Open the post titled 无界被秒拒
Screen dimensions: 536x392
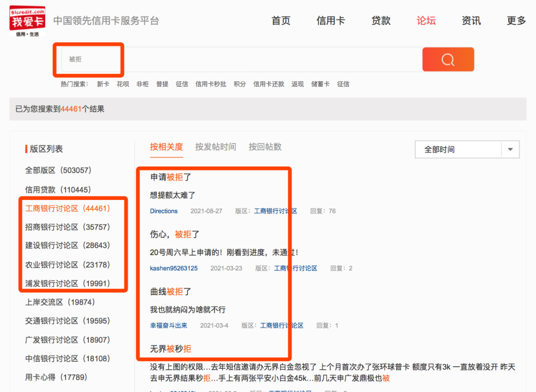[x=171, y=349]
